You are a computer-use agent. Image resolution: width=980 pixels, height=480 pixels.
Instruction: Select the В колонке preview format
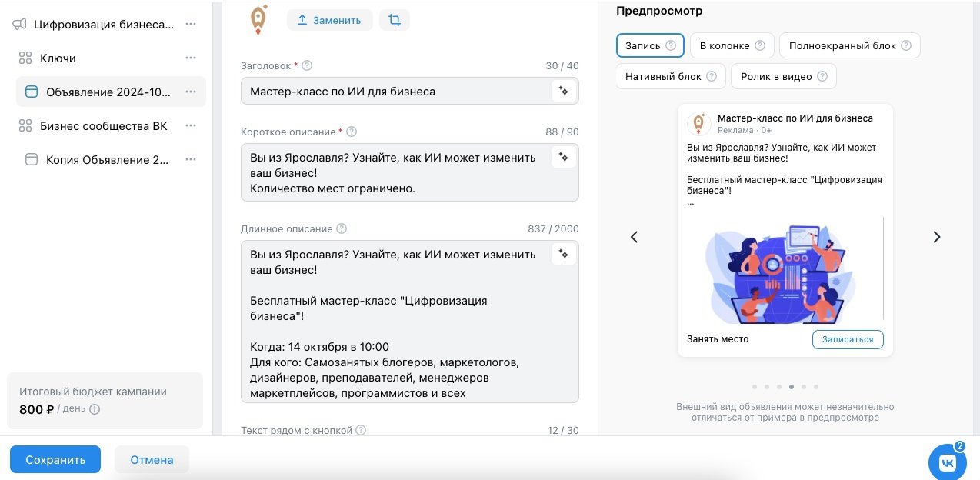(x=724, y=45)
